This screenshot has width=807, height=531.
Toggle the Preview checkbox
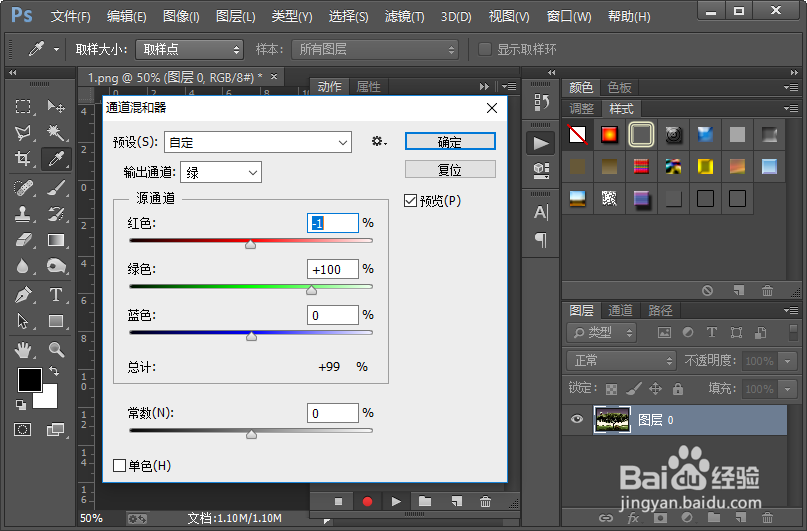(x=410, y=201)
